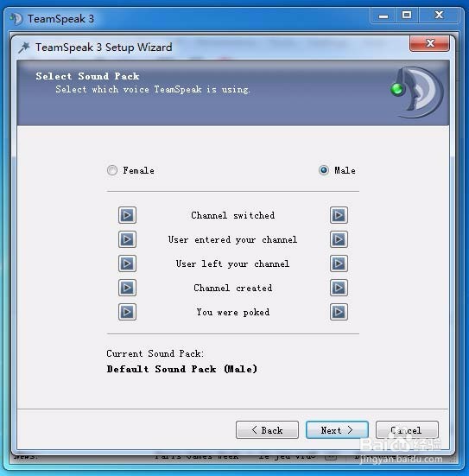Go to previous step with Back button
469x476 pixels.
[267, 430]
